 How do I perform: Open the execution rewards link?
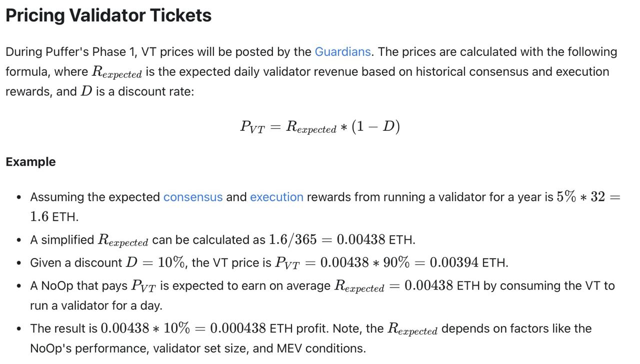click(x=276, y=197)
